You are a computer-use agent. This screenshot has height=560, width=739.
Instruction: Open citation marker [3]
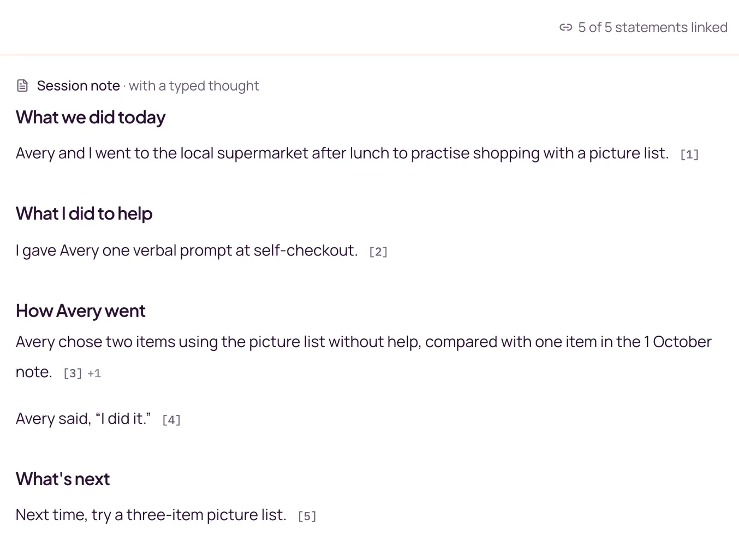point(73,373)
